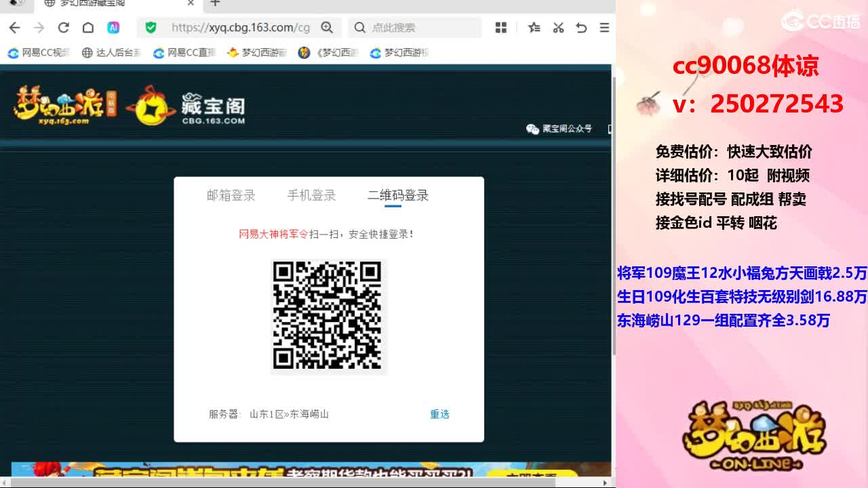868x488 pixels.
Task: Click the browser back arrow
Action: pyautogui.click(x=14, y=28)
